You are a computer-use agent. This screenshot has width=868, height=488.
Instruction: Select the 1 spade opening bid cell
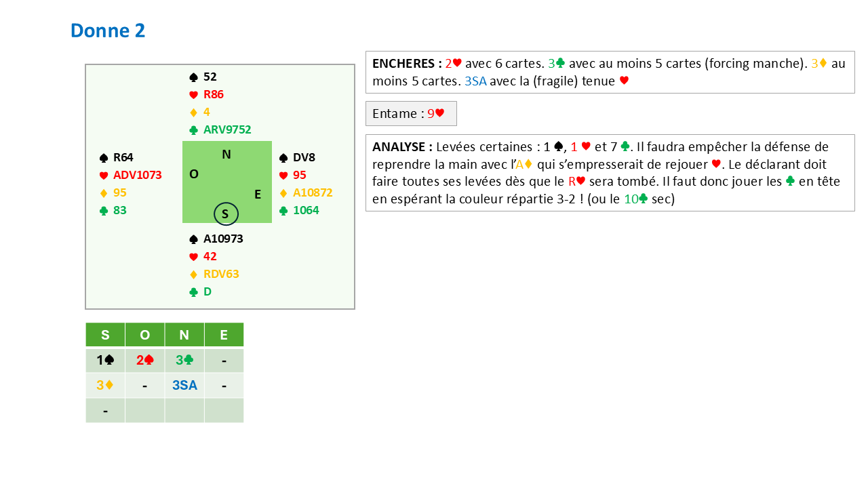(105, 361)
